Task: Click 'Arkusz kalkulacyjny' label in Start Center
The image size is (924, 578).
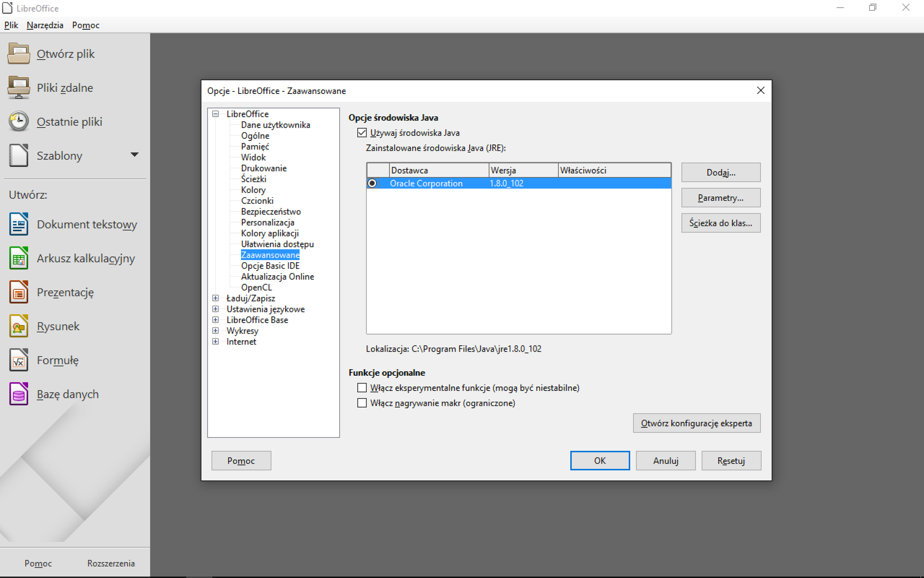Action: 86,258
